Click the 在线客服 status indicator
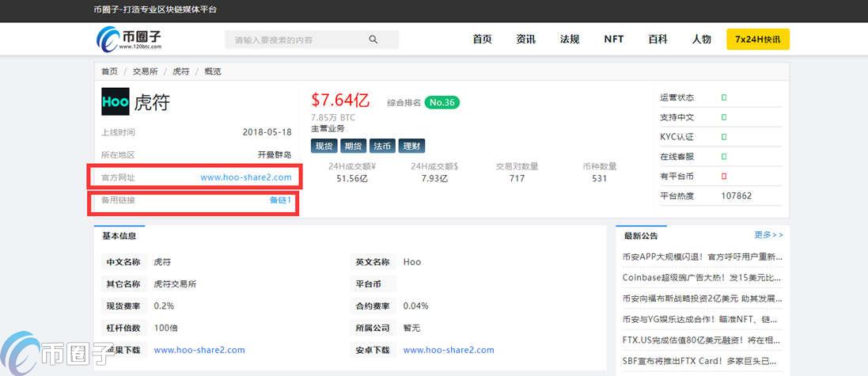 pos(723,157)
